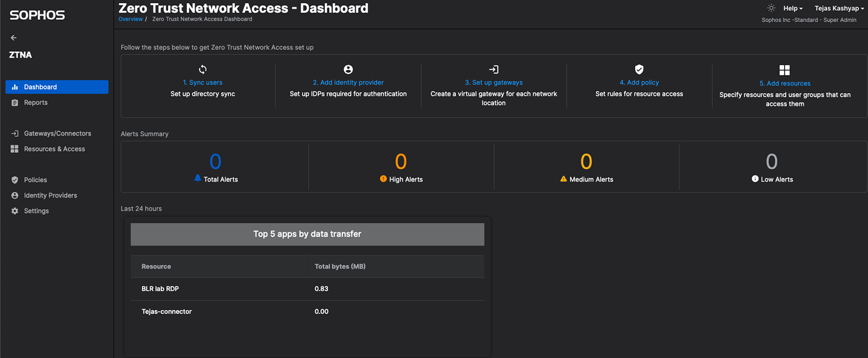
Task: Open Resources & Access page
Action: point(54,149)
